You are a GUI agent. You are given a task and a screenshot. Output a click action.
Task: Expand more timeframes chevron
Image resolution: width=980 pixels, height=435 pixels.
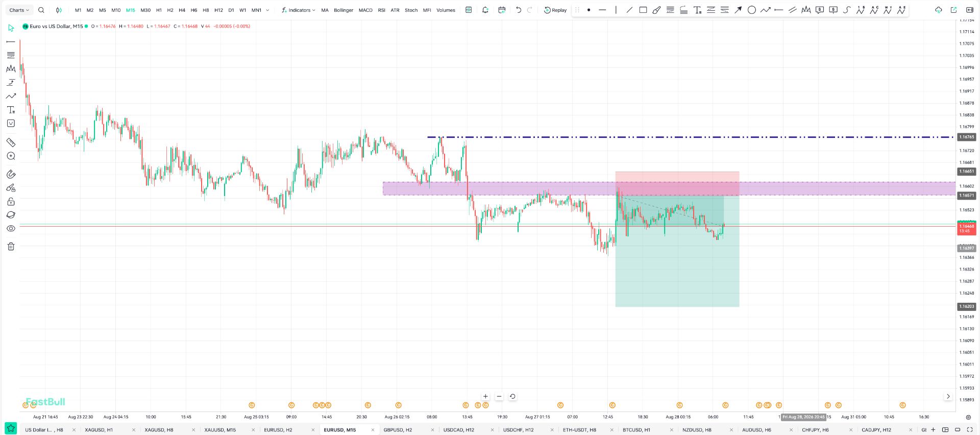(x=267, y=10)
